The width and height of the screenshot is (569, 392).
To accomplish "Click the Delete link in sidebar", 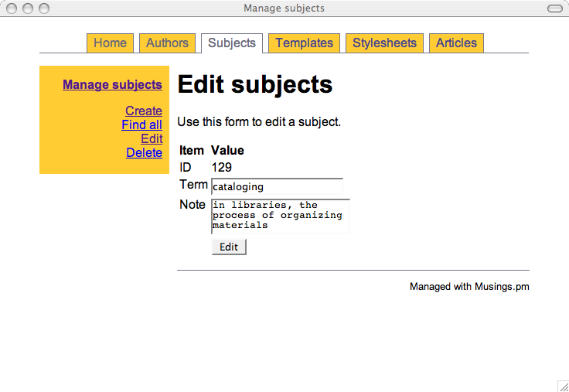I will click(144, 153).
